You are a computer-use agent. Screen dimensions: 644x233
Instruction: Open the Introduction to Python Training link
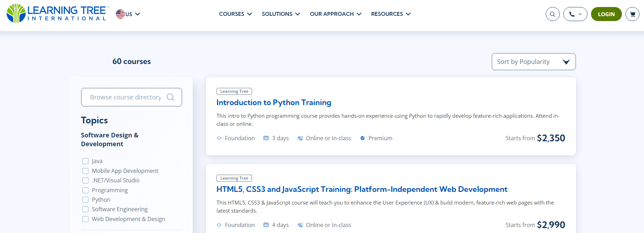274,103
